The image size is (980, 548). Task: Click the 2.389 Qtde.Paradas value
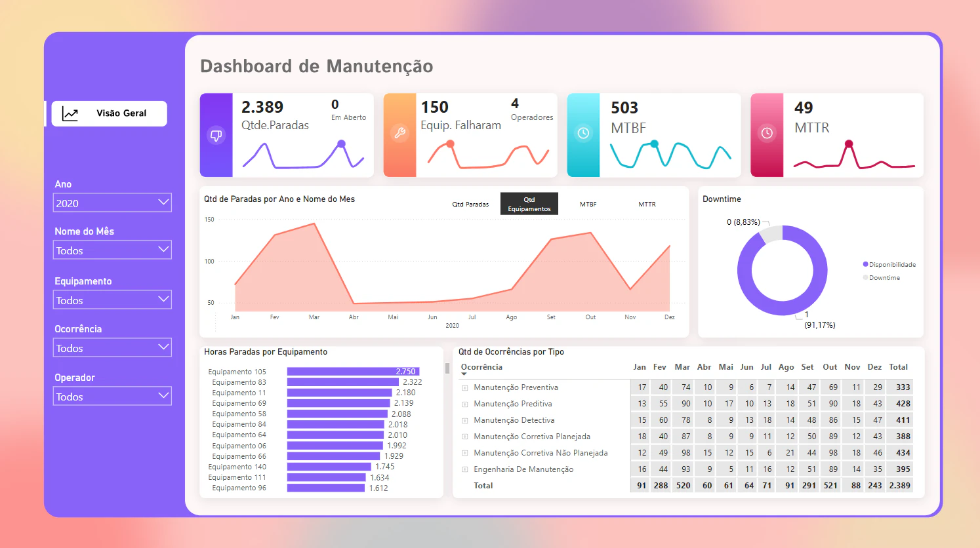pos(262,108)
